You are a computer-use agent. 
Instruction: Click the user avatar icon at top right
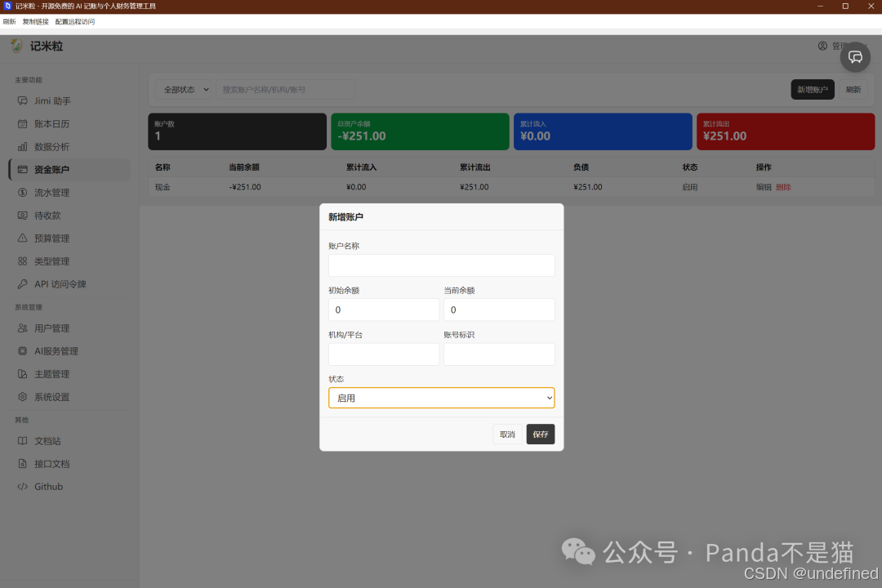point(822,46)
